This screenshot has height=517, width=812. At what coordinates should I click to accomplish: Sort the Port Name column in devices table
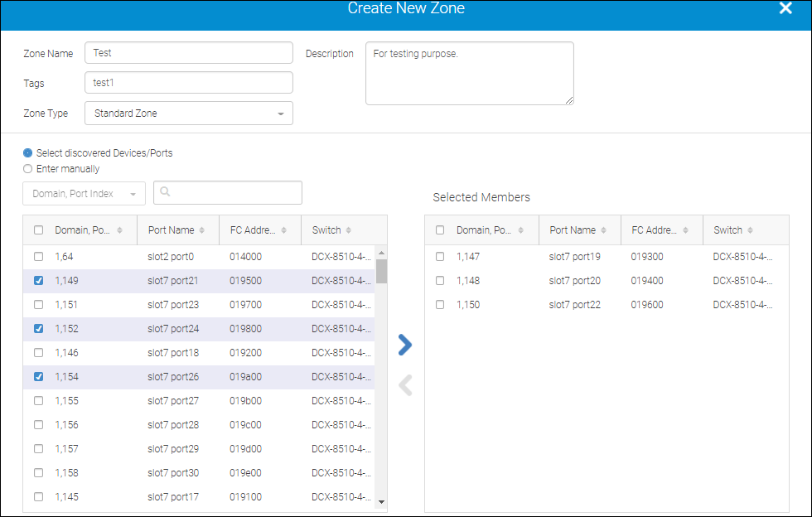point(202,230)
